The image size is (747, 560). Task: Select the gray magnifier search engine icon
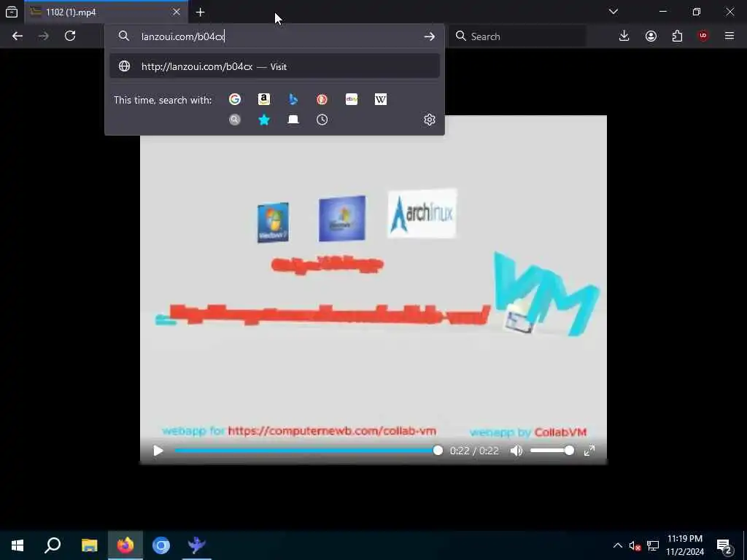click(x=235, y=120)
